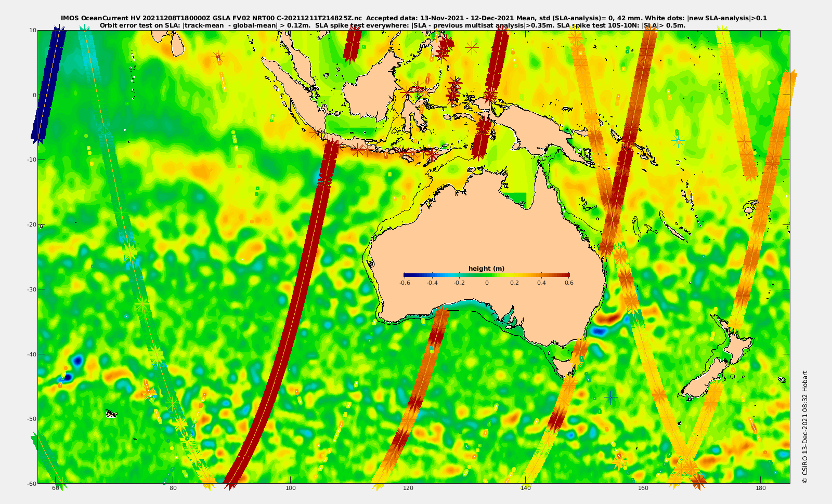
Task: Click the height colorbar gradient strip
Action: pos(486,275)
